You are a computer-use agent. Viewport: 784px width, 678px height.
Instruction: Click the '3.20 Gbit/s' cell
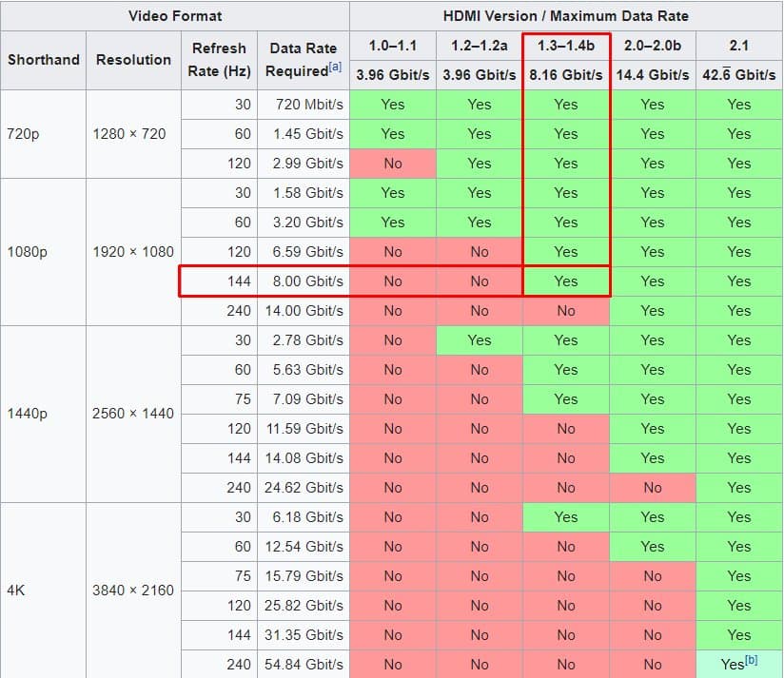click(304, 223)
